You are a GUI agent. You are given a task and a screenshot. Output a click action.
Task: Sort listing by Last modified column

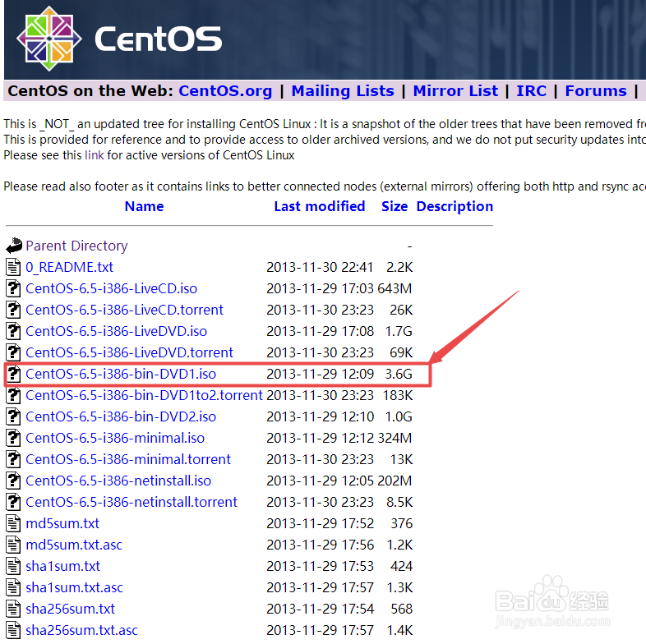tap(320, 206)
